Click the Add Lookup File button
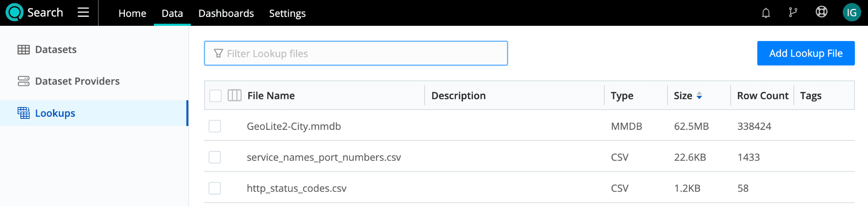This screenshot has width=868, height=206. click(x=805, y=53)
